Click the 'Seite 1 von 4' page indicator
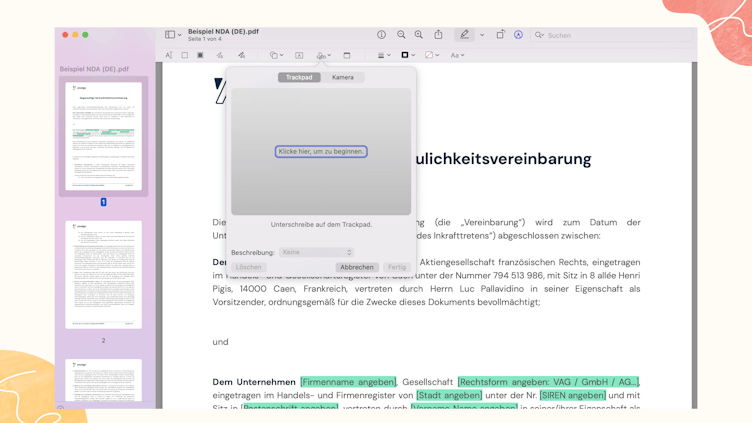752x423 pixels. [205, 39]
